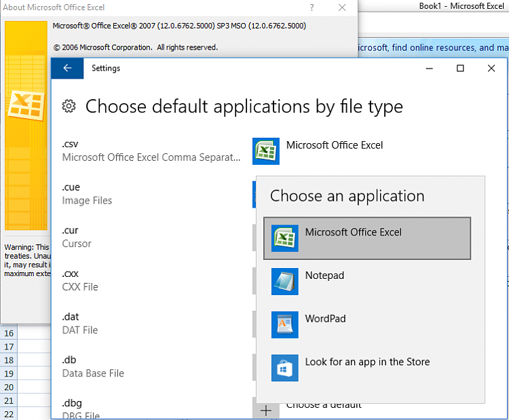This screenshot has height=420, width=509.
Task: Select row 21 header in Excel
Action: click(9, 400)
